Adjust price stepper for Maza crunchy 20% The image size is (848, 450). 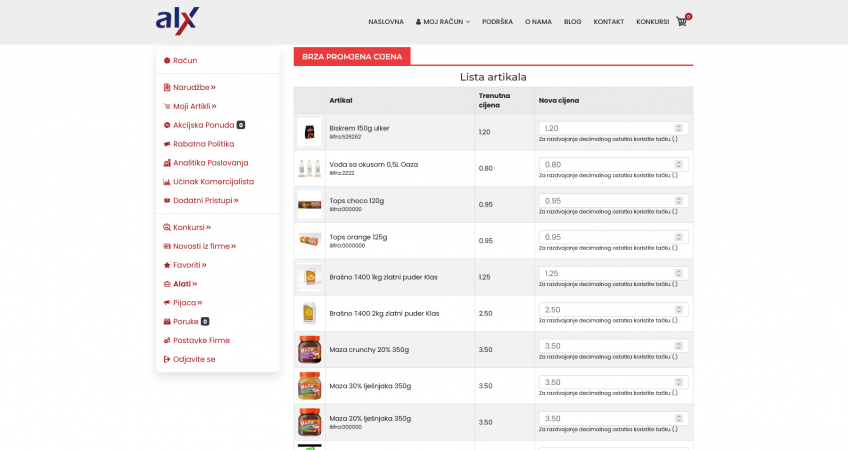[x=679, y=346]
